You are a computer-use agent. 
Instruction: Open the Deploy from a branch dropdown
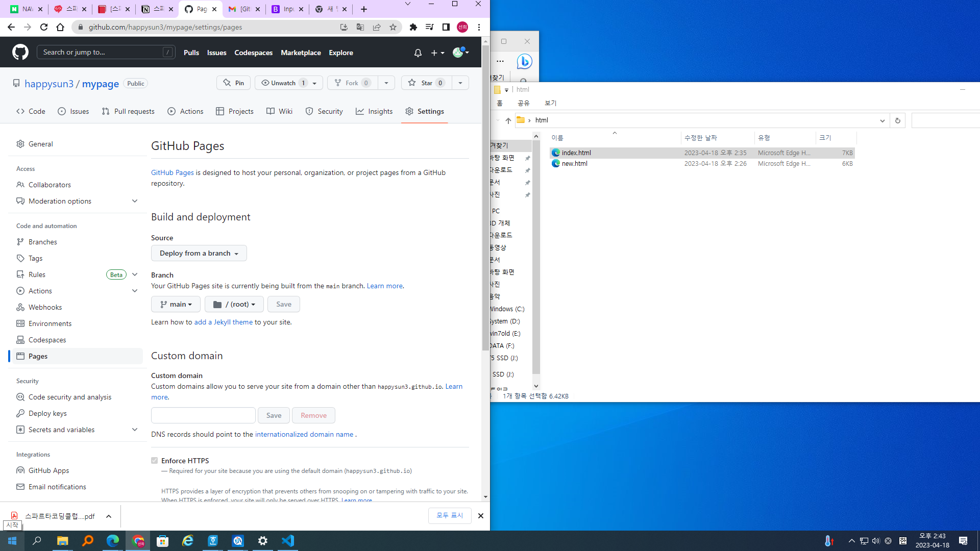199,253
